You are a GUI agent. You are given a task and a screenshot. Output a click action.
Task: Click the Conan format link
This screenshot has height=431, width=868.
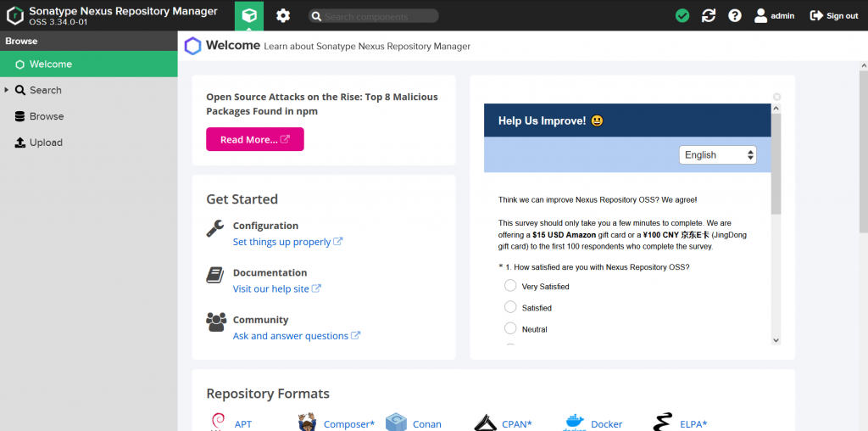427,424
